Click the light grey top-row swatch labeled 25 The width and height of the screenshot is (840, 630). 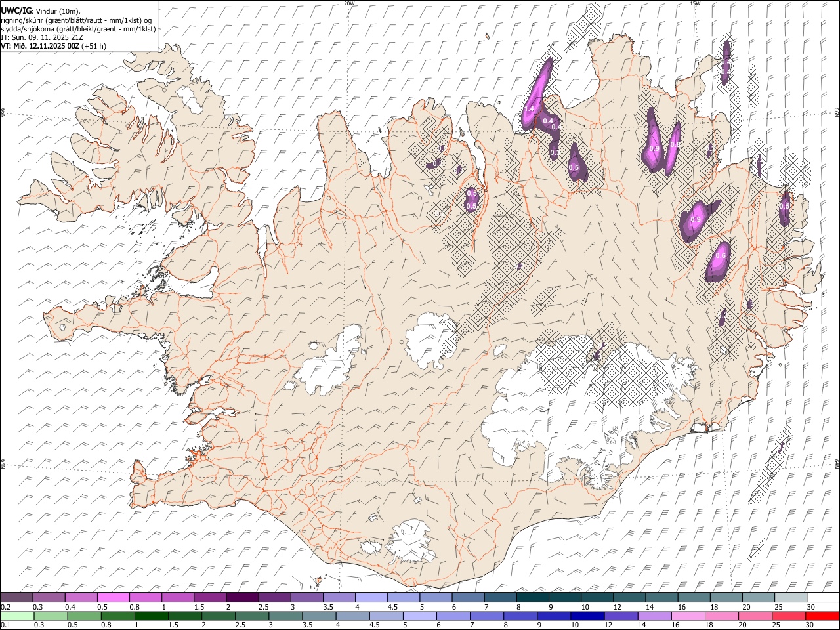point(790,598)
